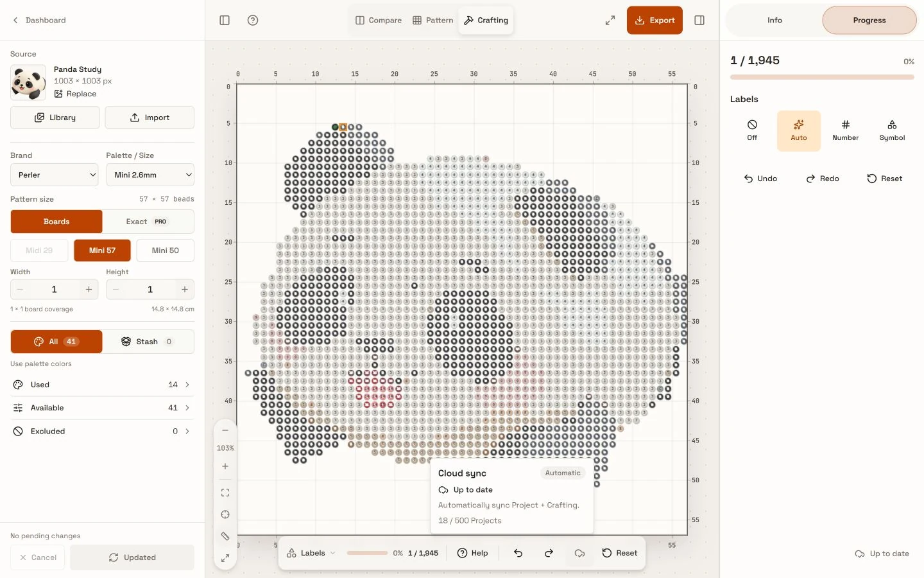Screen dimensions: 924x578
Task: Zoom out with the minus icon
Action: pyautogui.click(x=225, y=430)
